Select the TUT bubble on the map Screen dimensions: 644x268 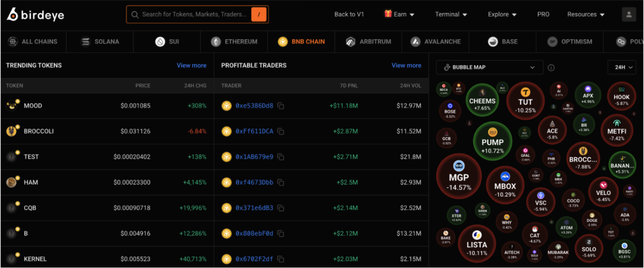tap(525, 101)
